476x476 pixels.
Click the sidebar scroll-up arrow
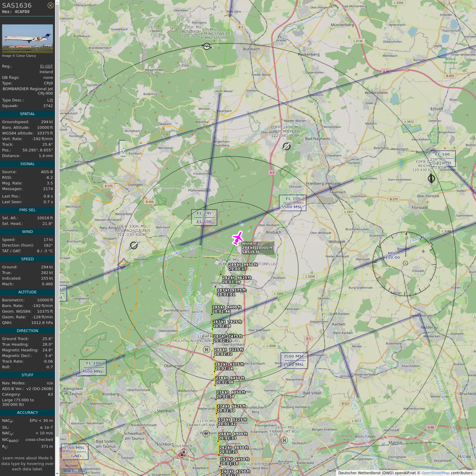[x=57, y=2]
